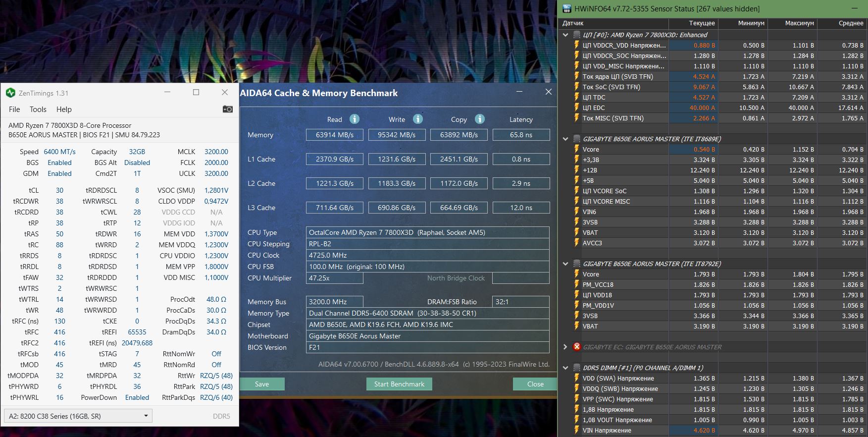Click the chip icon beside AMD Ryzen 7 7800X3D sensor group

point(577,35)
